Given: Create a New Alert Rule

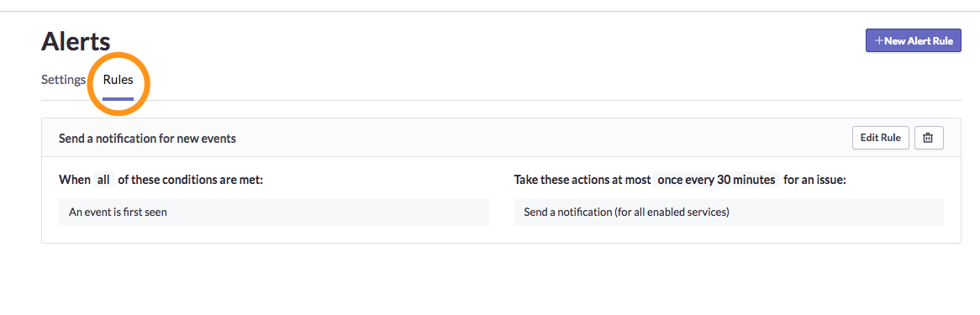Looking at the screenshot, I should coord(913,41).
